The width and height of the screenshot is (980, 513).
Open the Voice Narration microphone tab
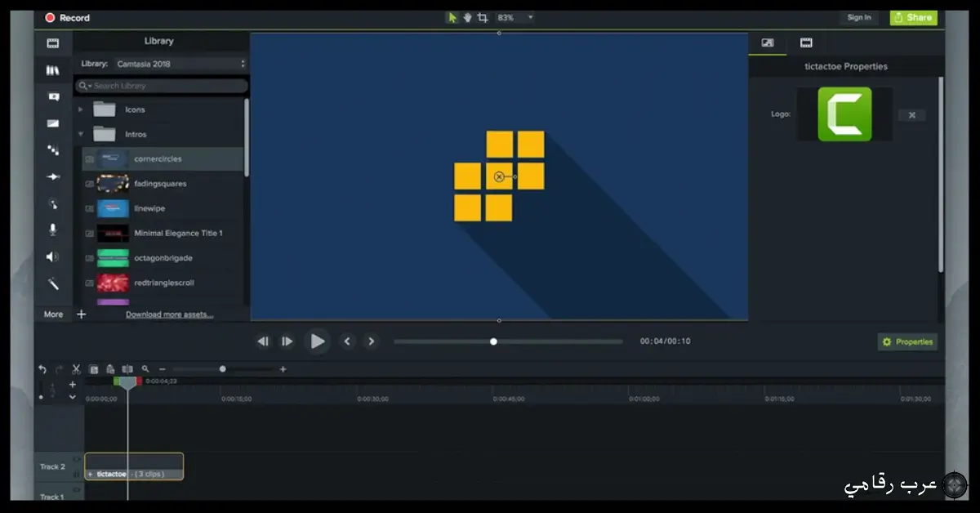coord(53,230)
